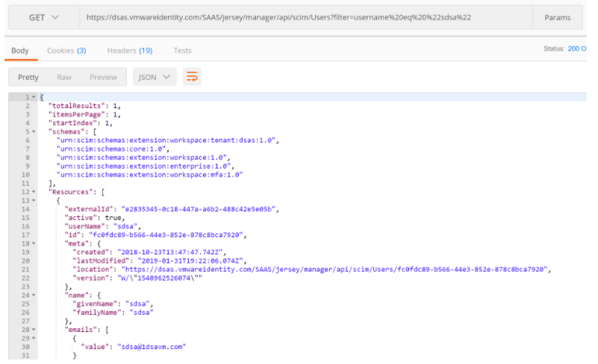Collapse the Resources array on line 12
The height and width of the screenshot is (364, 598).
[x=33, y=192]
